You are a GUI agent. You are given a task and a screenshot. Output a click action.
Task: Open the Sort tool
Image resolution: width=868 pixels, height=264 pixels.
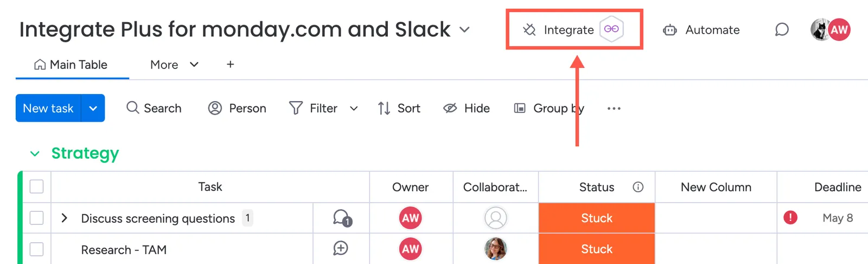[x=399, y=108]
